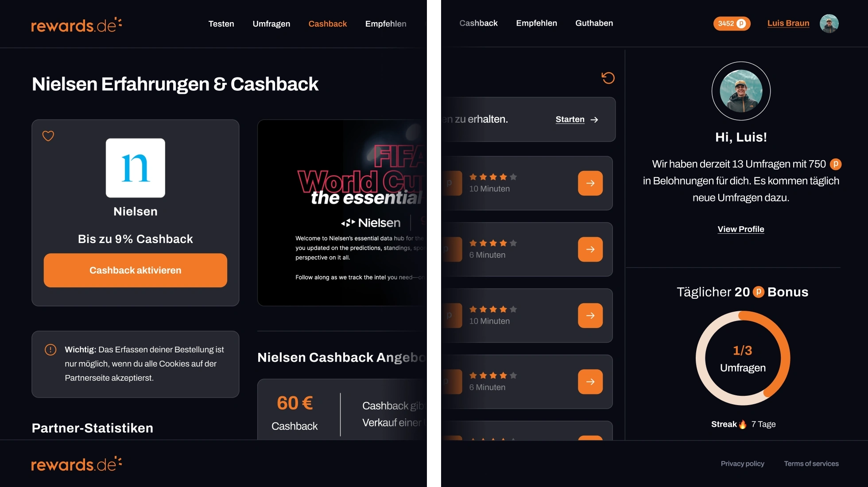Screen dimensions: 868x487
Task: Click the Starten link
Action: tap(570, 120)
